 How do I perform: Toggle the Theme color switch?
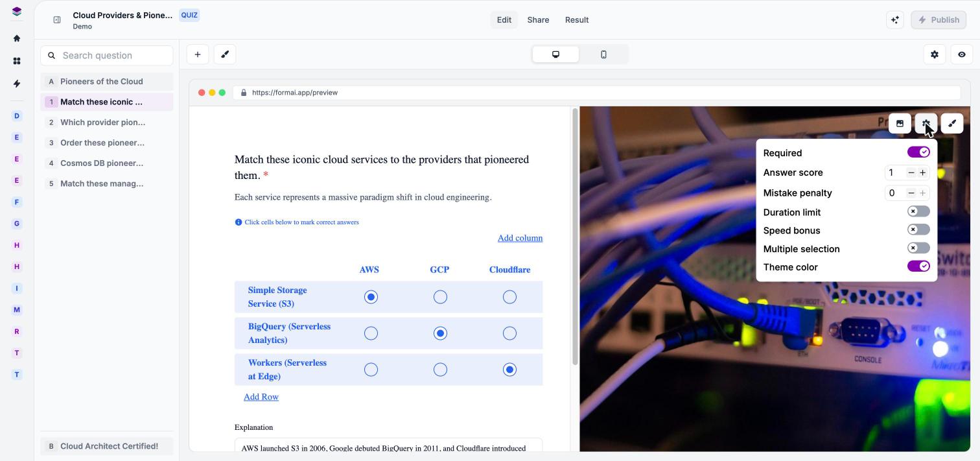(x=918, y=266)
